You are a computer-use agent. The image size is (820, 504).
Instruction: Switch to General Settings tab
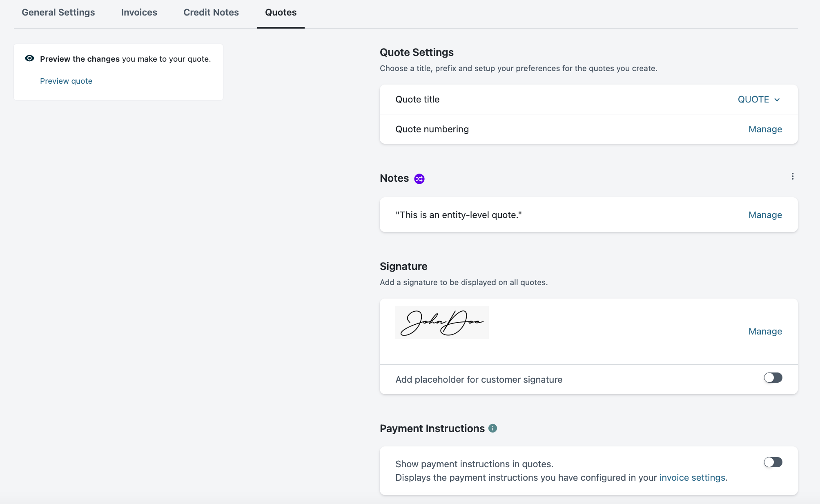tap(58, 13)
